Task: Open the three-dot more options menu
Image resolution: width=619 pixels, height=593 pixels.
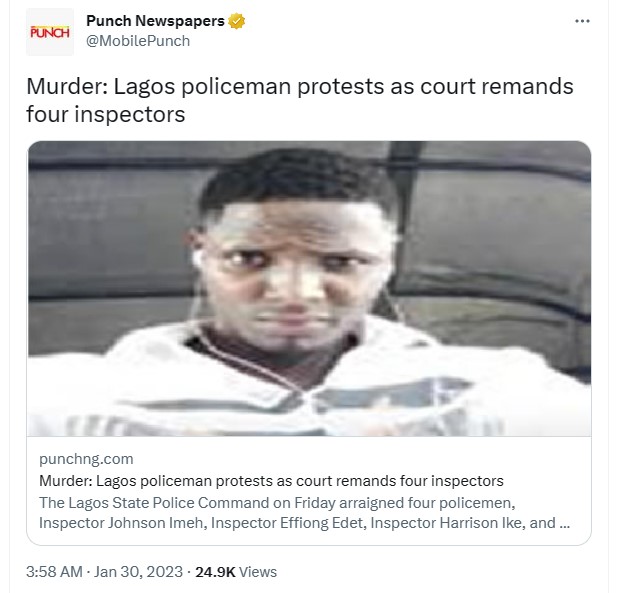Action: 582,21
